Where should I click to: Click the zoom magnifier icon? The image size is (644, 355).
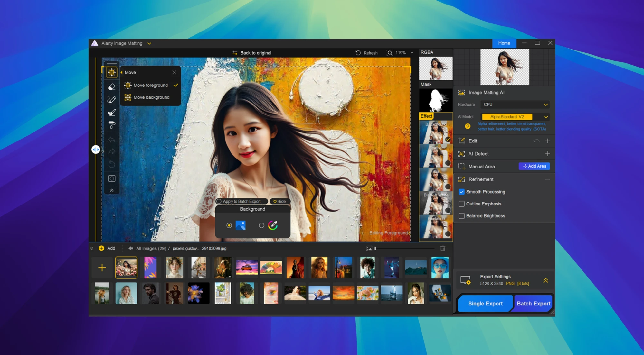[x=390, y=53]
